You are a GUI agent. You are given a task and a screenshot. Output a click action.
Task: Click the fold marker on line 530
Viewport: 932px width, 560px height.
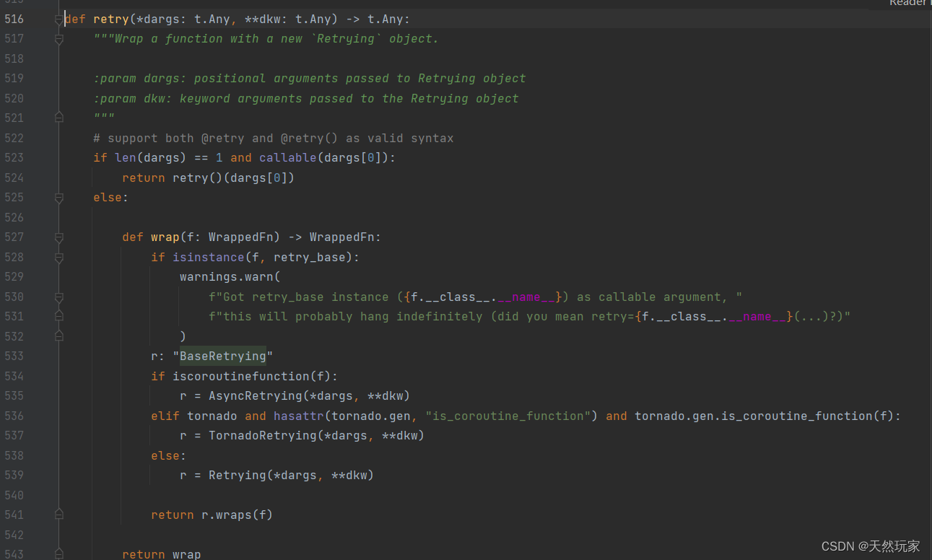tap(59, 297)
